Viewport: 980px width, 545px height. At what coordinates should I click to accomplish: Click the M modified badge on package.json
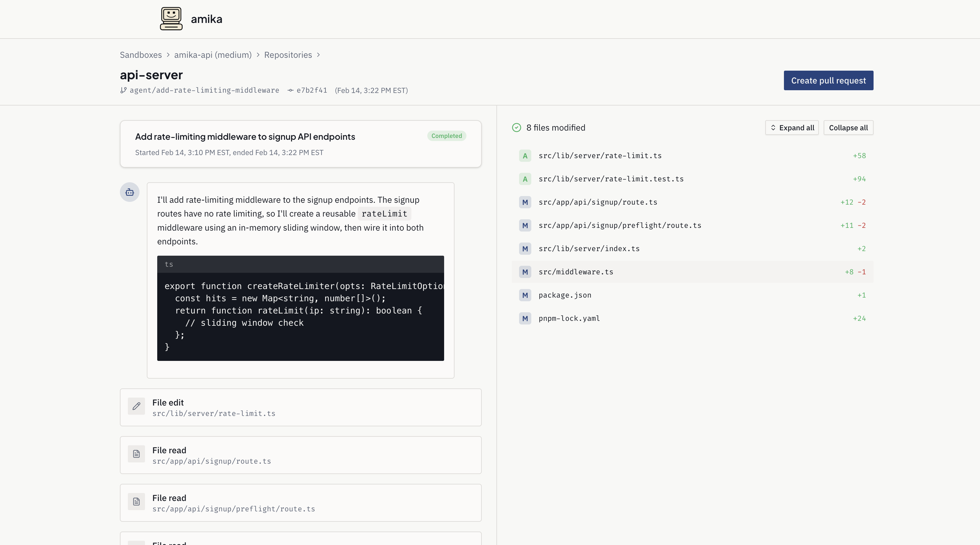525,295
